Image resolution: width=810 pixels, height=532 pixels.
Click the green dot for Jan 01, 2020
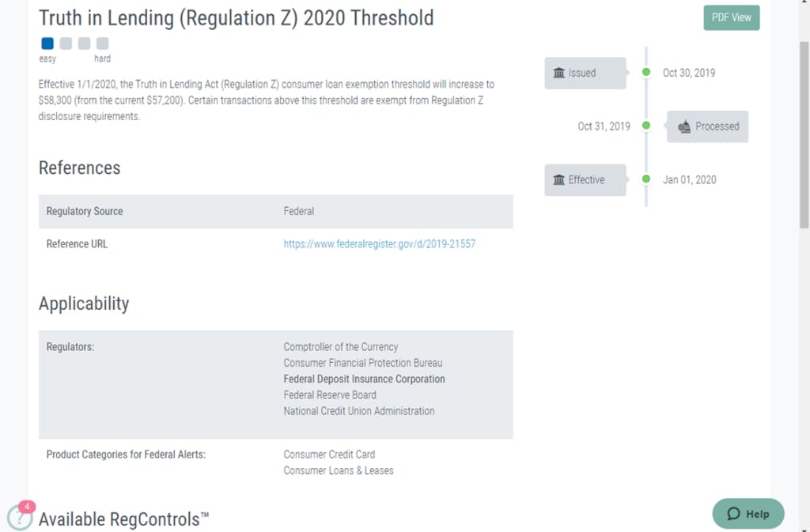click(x=646, y=179)
